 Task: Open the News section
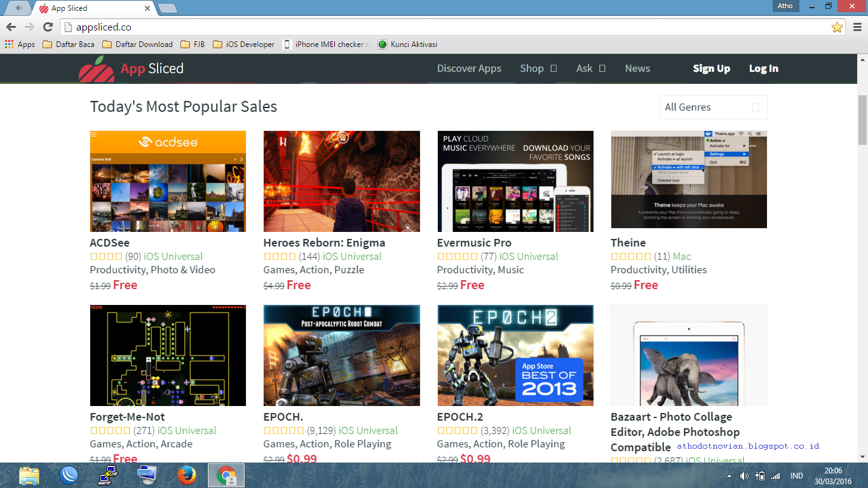coord(637,69)
